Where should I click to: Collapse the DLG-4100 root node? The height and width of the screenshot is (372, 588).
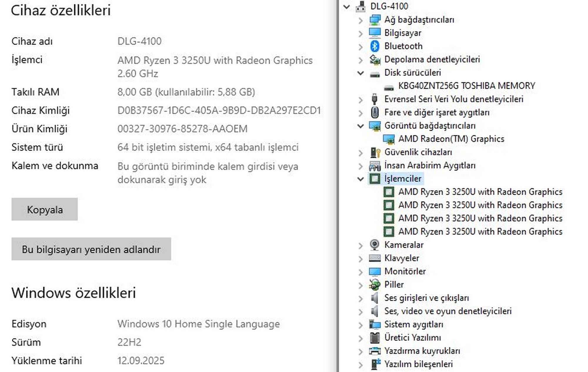click(x=347, y=6)
